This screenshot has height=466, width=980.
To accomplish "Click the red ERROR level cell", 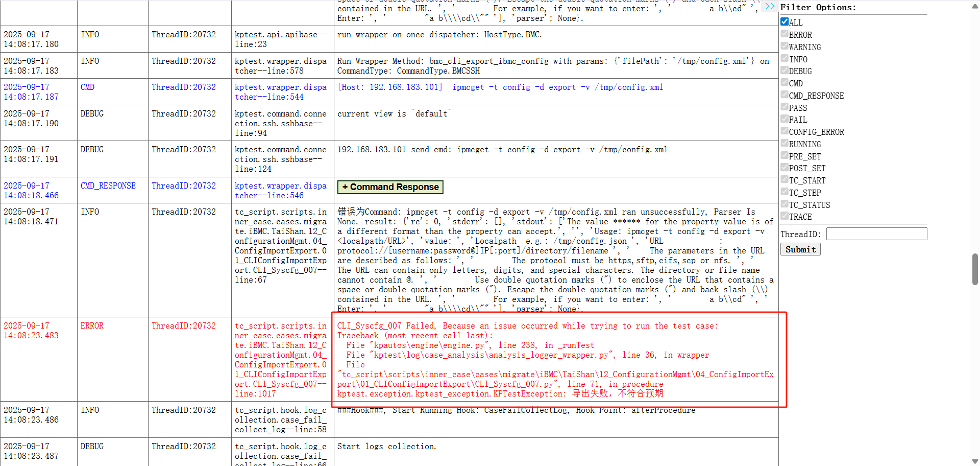I will point(92,326).
